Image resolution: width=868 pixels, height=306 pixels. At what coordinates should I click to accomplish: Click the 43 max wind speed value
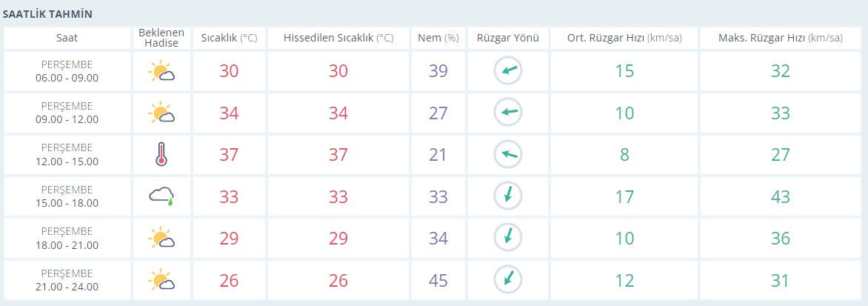[781, 196]
